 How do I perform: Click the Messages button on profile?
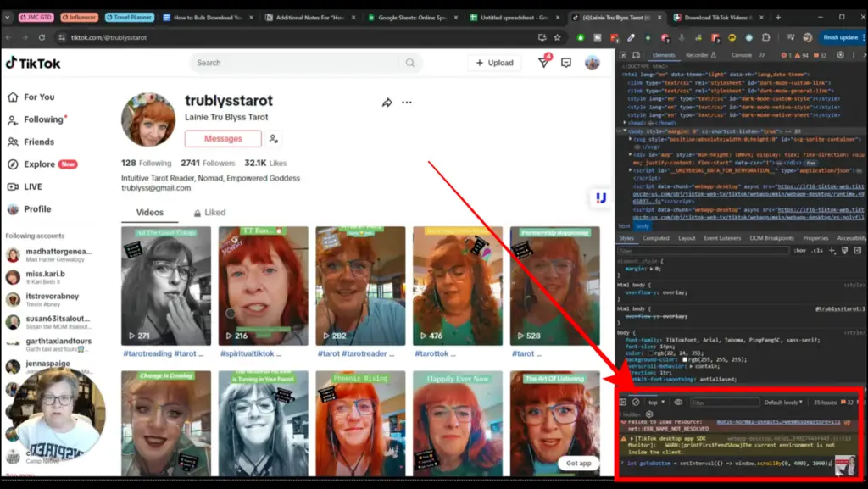click(x=223, y=139)
